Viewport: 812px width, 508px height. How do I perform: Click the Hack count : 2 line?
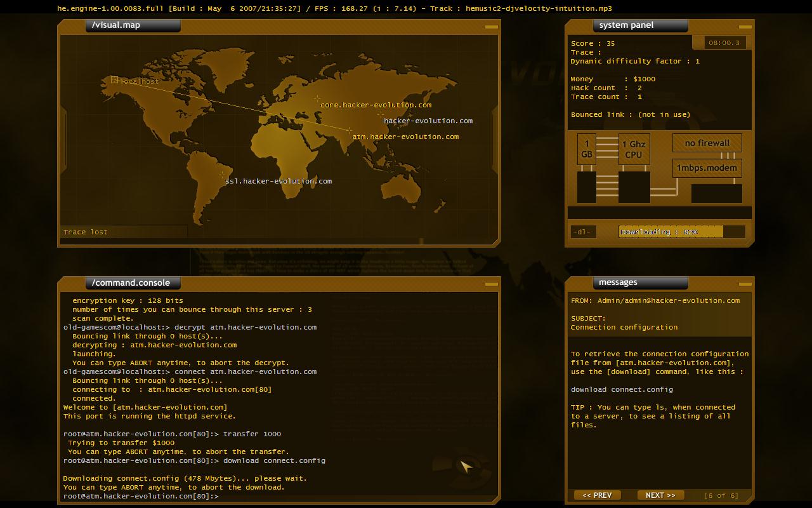[606, 88]
